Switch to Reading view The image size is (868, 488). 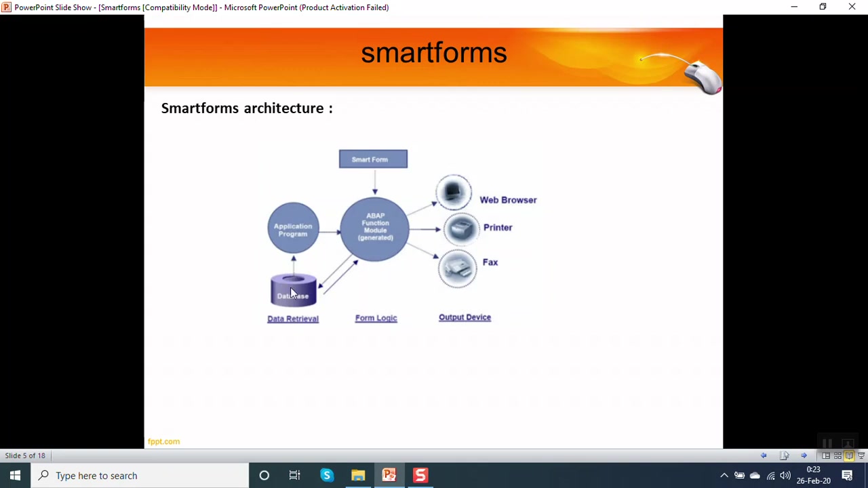[x=849, y=455]
